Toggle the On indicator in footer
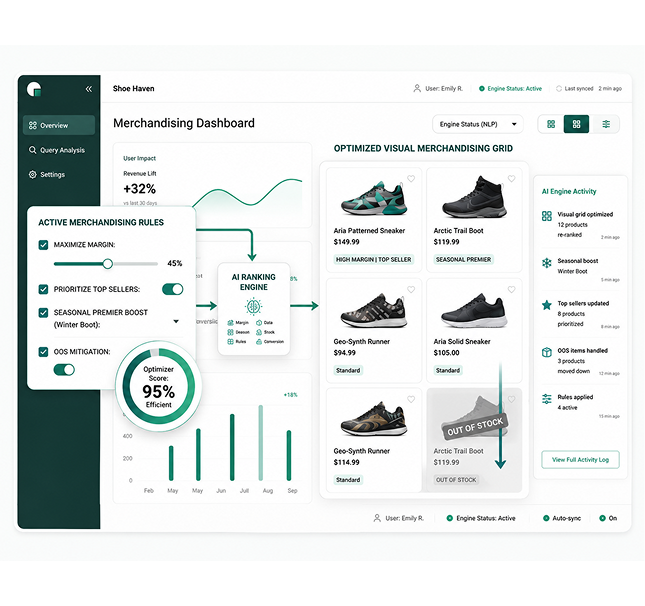 point(608,518)
